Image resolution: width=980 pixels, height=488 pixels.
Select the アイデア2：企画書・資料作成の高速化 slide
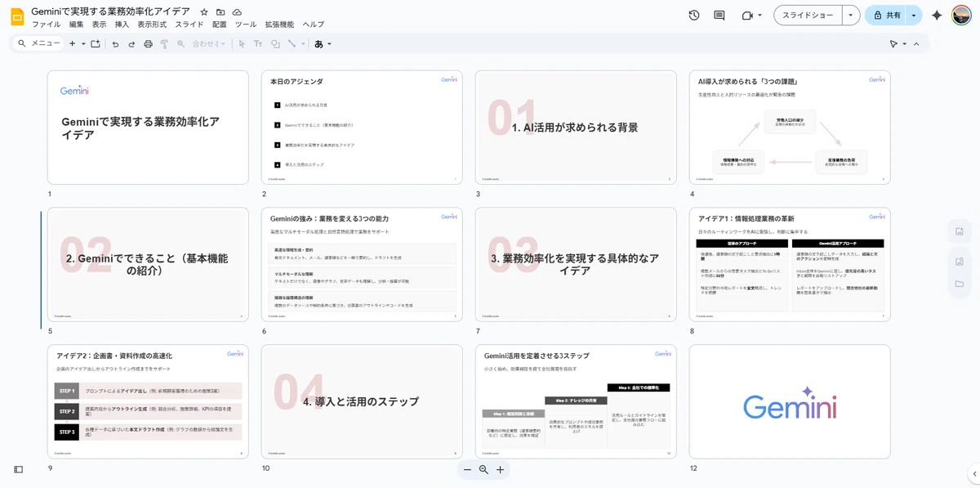pos(148,402)
